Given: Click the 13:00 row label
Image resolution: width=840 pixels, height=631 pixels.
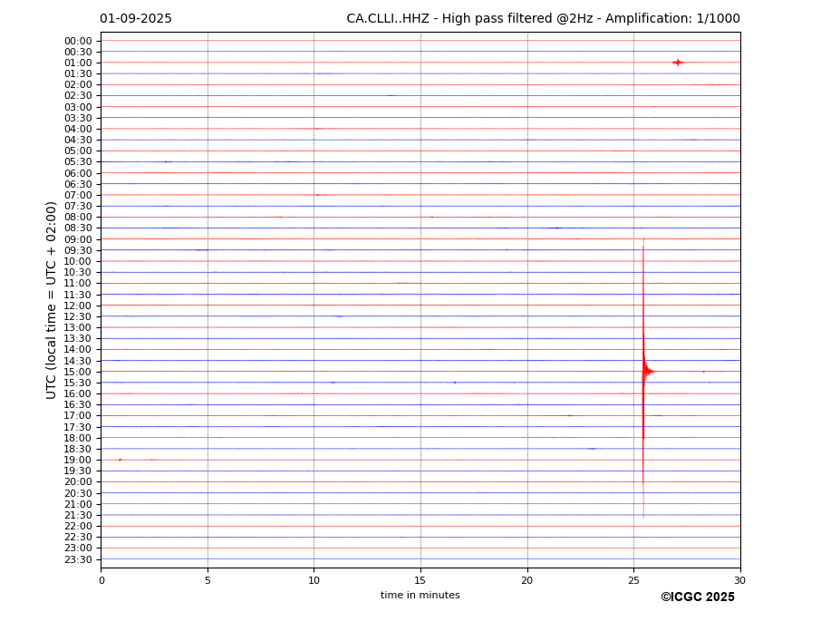Looking at the screenshot, I should tap(78, 327).
